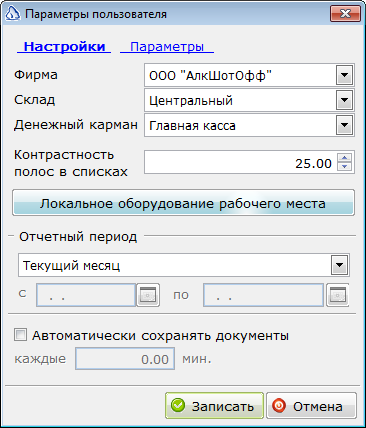Open the Текущий месяц period dropdown
The height and width of the screenshot is (428, 366).
340,265
